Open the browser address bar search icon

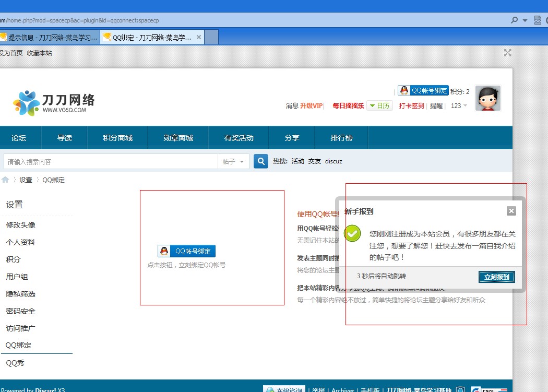(514, 20)
